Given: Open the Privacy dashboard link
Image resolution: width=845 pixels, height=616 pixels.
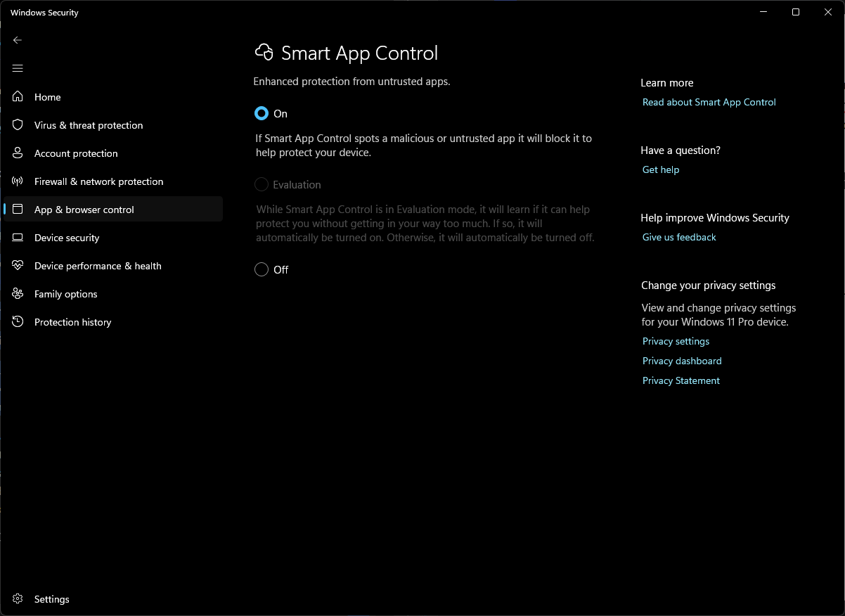Looking at the screenshot, I should [x=682, y=361].
